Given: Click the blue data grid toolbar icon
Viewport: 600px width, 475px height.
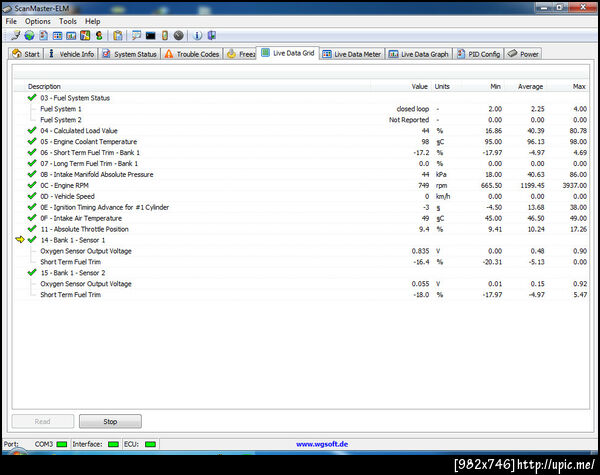Looking at the screenshot, I should point(57,36).
